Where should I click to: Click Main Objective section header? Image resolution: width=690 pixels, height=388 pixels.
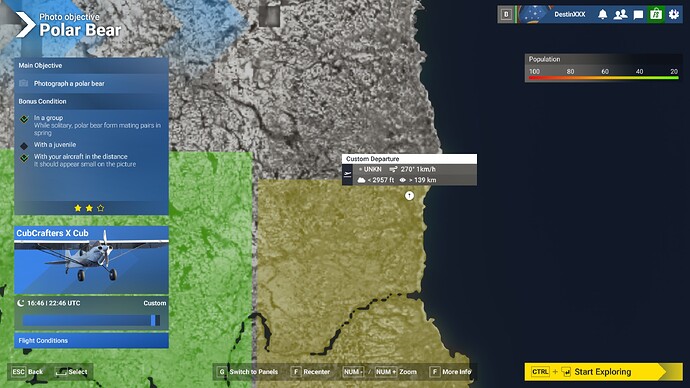(92, 66)
